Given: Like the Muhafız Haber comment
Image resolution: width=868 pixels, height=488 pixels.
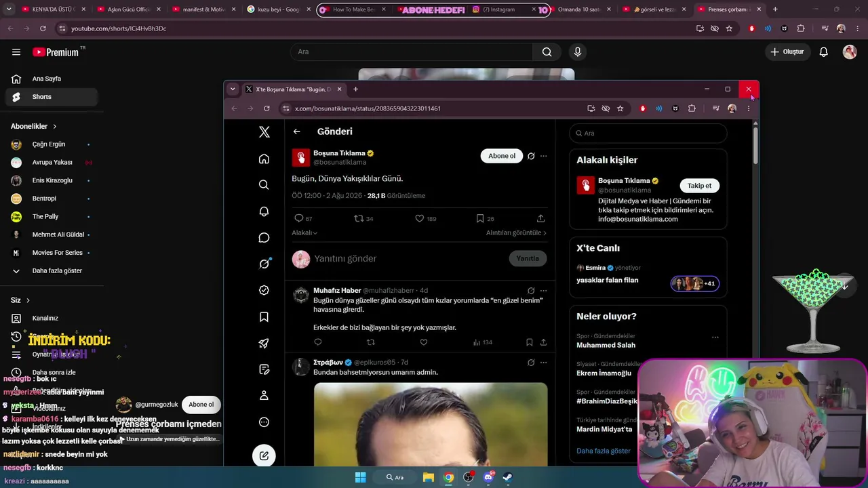Looking at the screenshot, I should point(423,342).
